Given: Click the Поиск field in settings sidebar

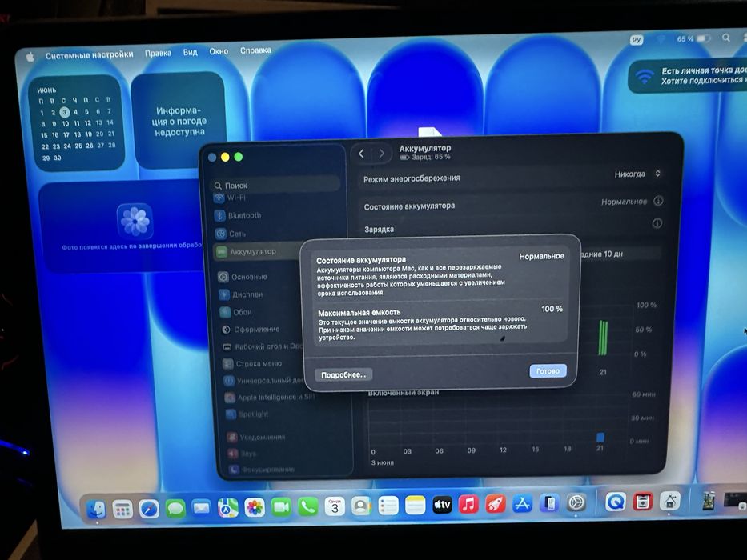Looking at the screenshot, I should (275, 186).
